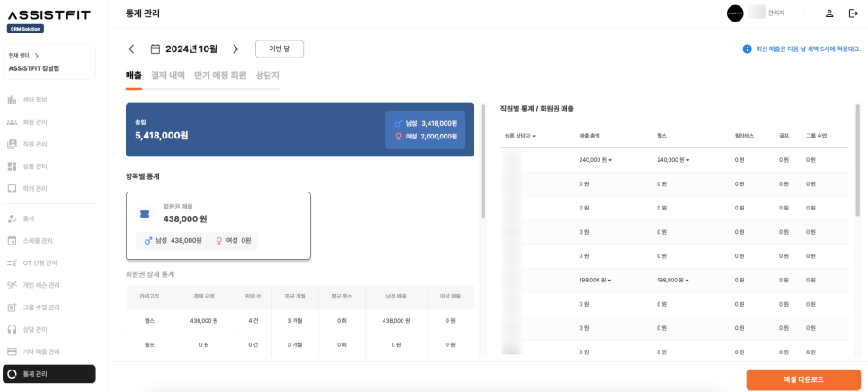Select the 회원권 매출 card

[218, 226]
